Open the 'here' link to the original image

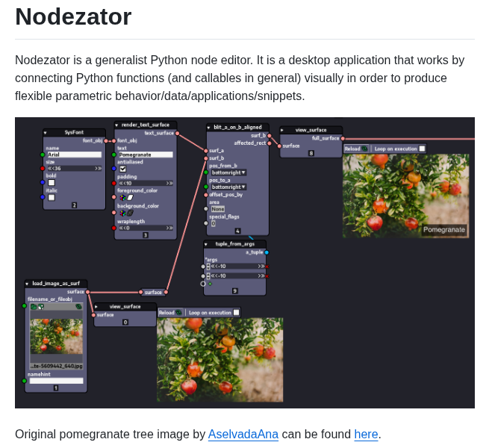[x=366, y=435]
